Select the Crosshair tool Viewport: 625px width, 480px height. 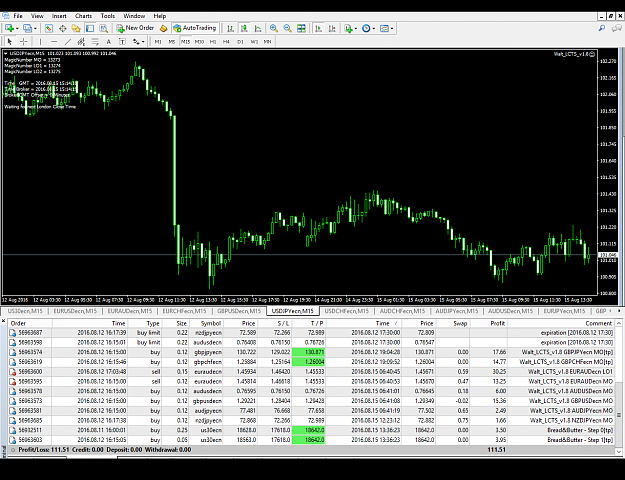pos(24,41)
